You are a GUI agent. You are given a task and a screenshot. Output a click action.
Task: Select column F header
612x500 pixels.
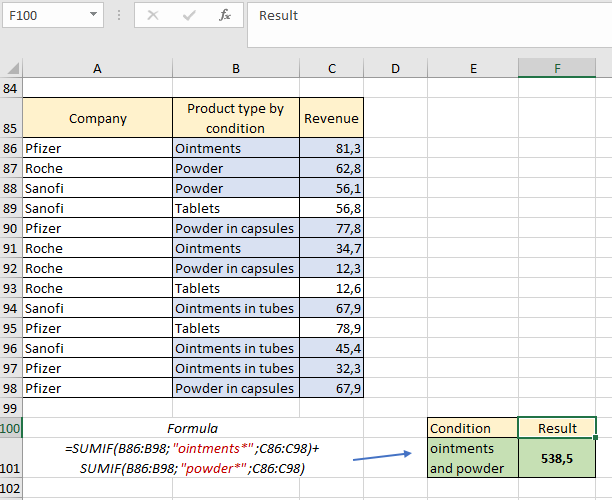point(557,68)
